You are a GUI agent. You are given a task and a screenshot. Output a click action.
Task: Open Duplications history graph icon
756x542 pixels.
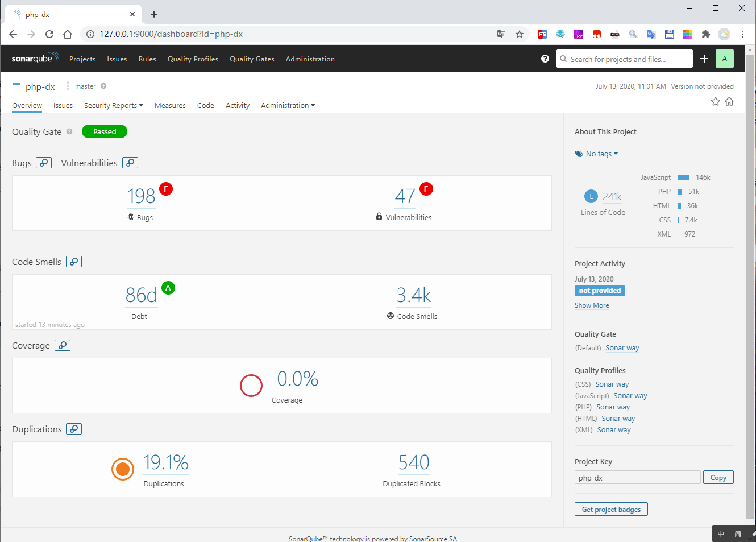74,429
